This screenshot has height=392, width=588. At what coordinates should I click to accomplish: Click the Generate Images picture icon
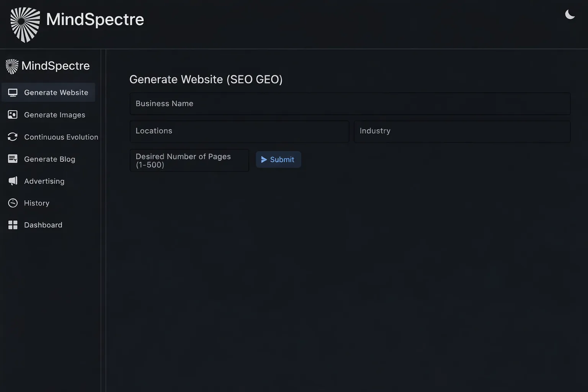[x=13, y=114]
